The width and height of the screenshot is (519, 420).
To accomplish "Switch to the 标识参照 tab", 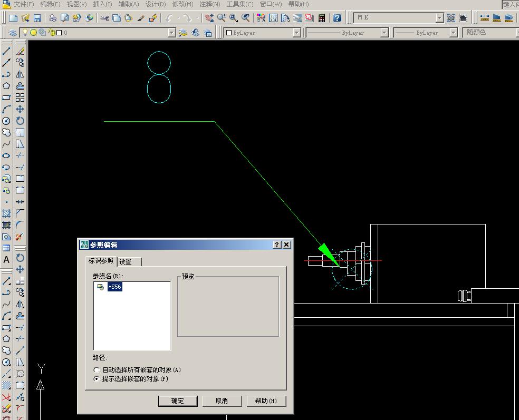I will pos(101,261).
